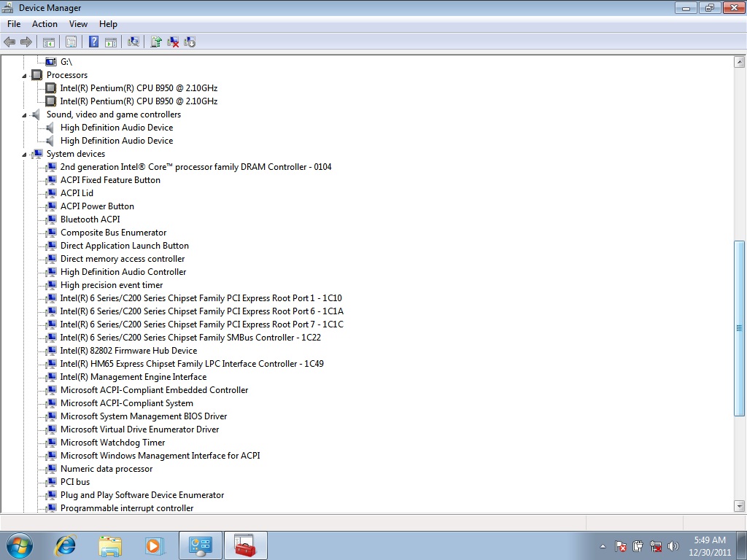Click the Back arrow toolbar button
747x560 pixels.
point(9,42)
